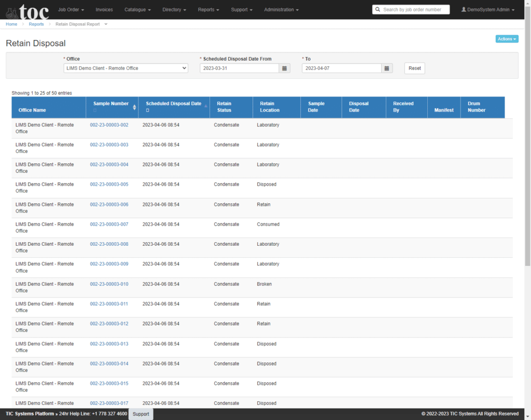
Task: Open sample 002-23-00003-012
Action: click(x=109, y=324)
